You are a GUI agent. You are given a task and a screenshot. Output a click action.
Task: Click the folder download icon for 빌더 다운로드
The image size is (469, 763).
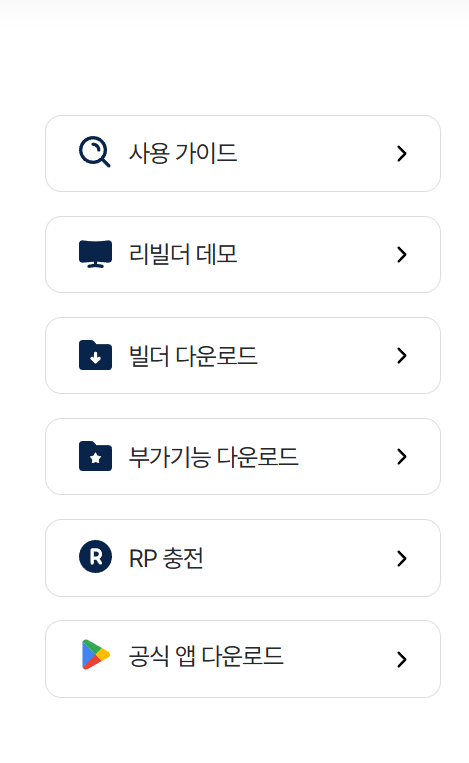95,355
